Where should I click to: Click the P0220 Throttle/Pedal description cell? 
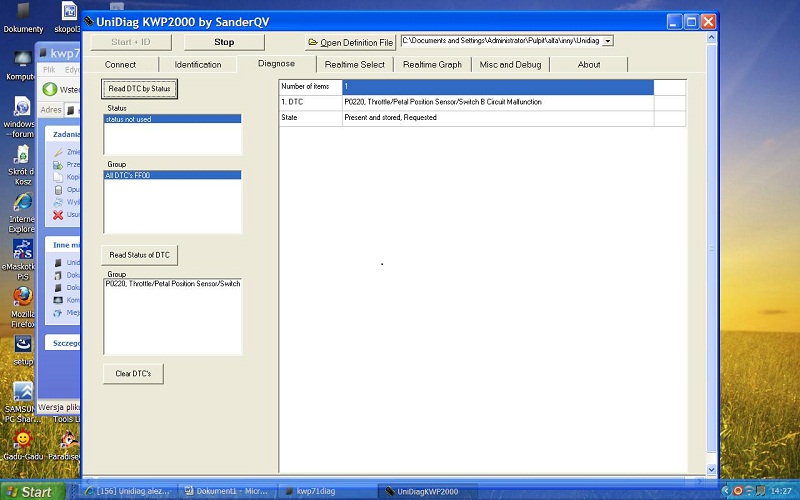[498, 103]
